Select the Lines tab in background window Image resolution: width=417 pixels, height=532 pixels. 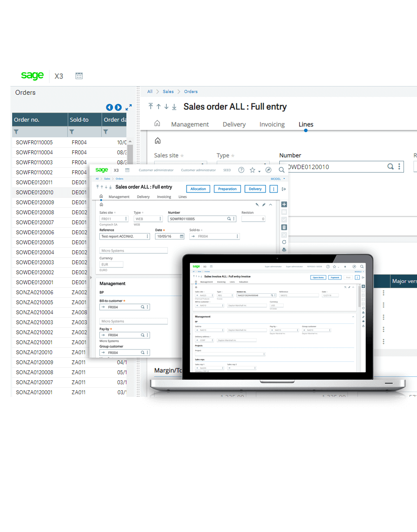[306, 124]
